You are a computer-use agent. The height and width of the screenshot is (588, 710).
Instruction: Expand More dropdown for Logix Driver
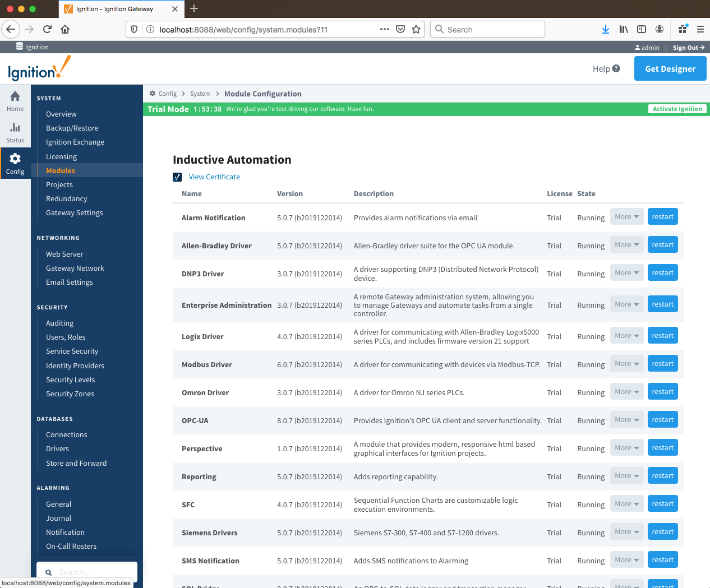coord(626,336)
